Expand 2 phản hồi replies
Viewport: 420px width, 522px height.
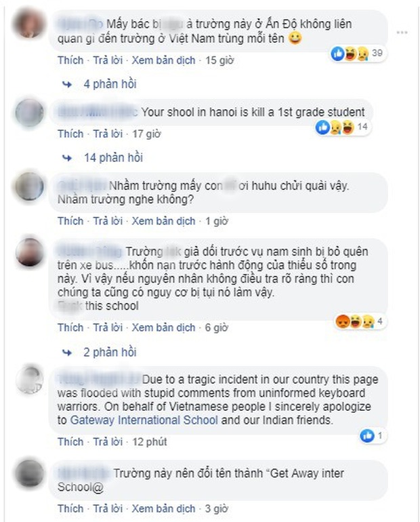point(110,353)
